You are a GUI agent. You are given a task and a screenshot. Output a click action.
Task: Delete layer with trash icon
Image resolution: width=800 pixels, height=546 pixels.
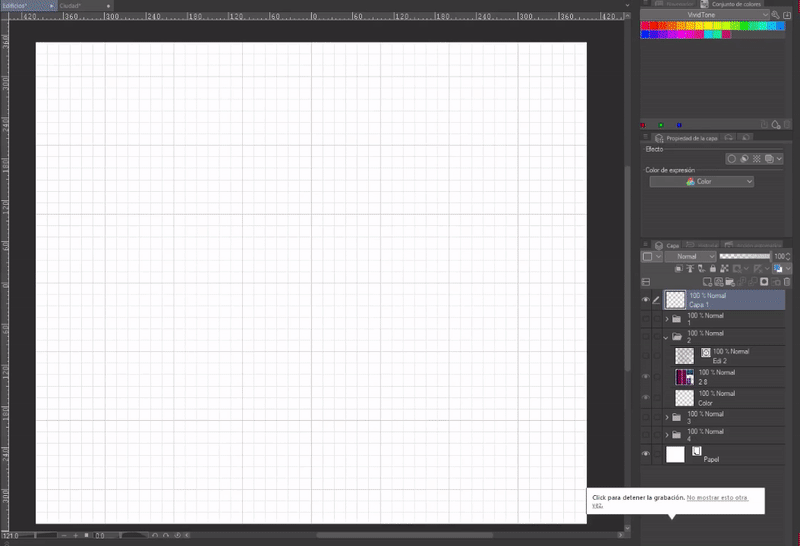(787, 282)
